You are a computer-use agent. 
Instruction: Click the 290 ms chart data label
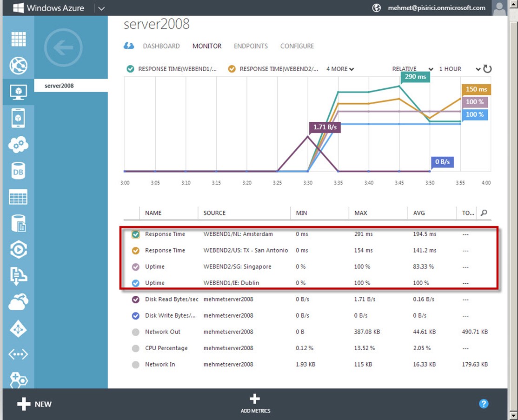[415, 77]
